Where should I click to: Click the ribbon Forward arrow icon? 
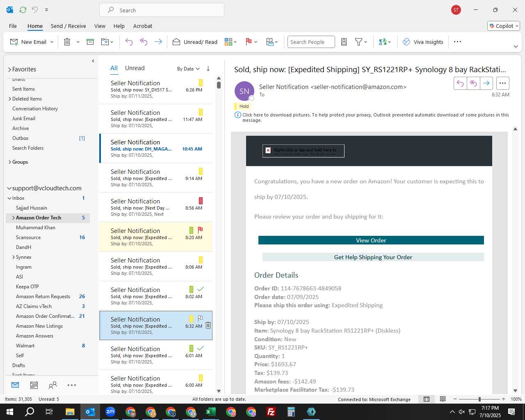tap(158, 42)
